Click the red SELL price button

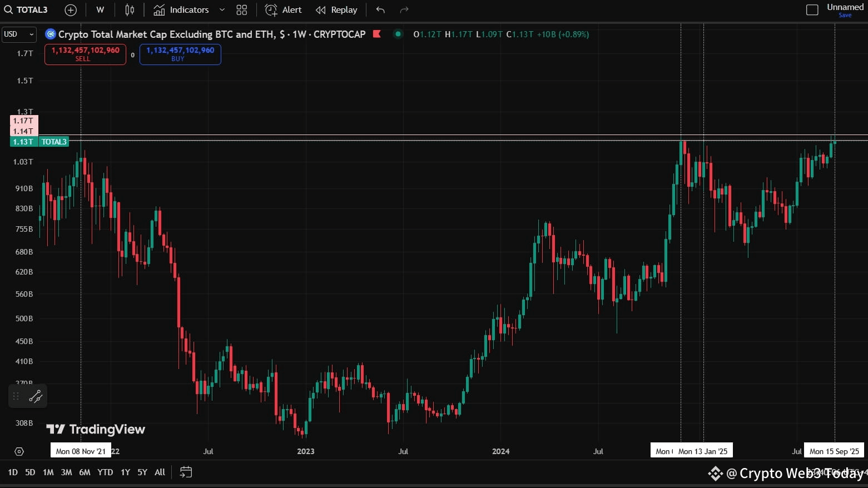click(x=85, y=54)
